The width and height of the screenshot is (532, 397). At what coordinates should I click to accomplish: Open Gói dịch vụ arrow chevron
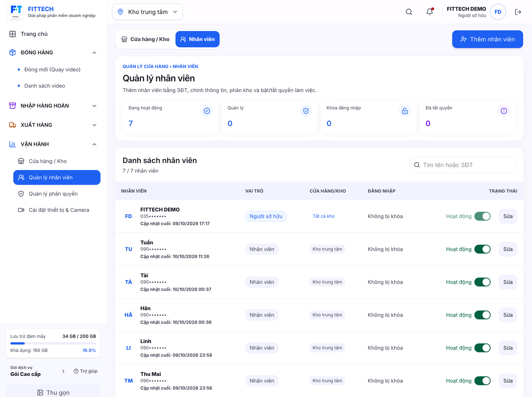63,371
